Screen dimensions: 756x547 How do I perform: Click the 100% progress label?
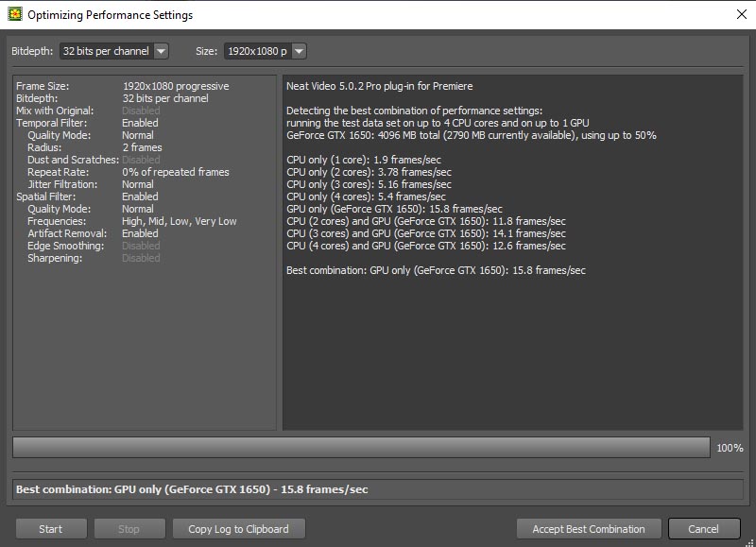730,448
